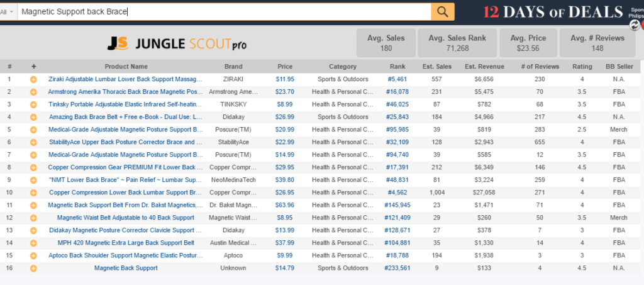Click inside the Magnetic Support back Brace search field
Screen dimensions: 644x285
[220, 12]
